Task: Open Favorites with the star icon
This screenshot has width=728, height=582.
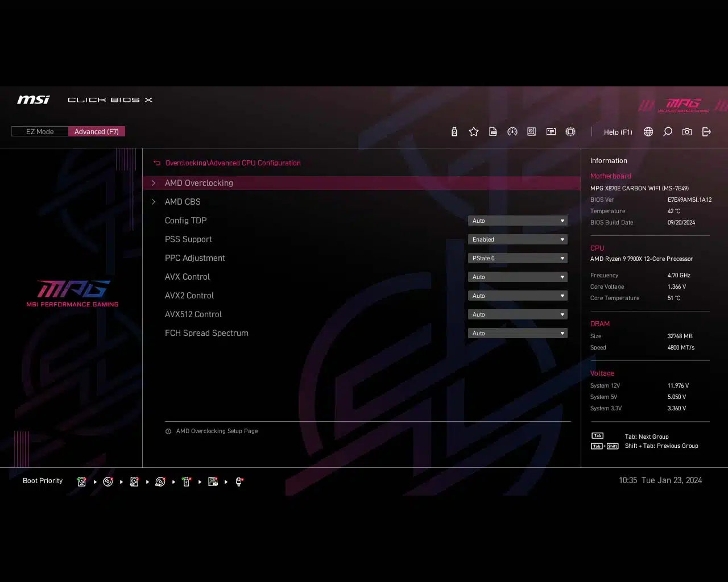Action: [474, 132]
